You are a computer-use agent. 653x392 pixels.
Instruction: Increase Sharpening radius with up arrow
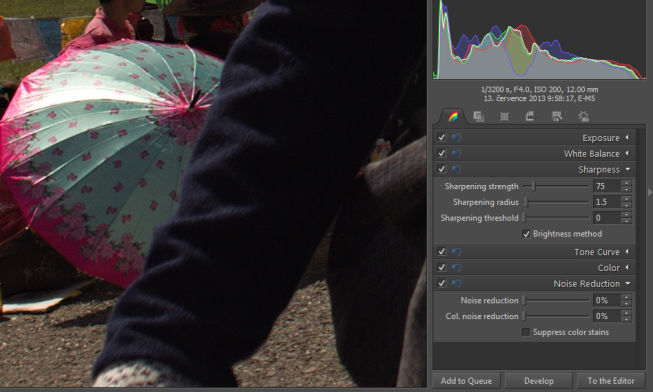pos(626,199)
